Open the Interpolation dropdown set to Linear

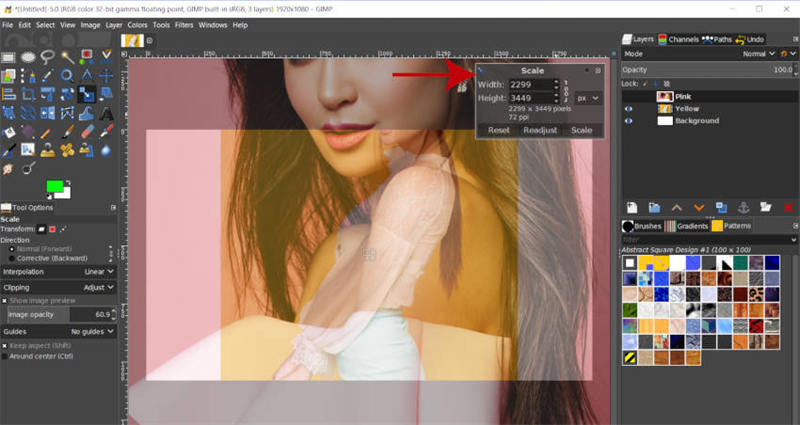click(99, 271)
